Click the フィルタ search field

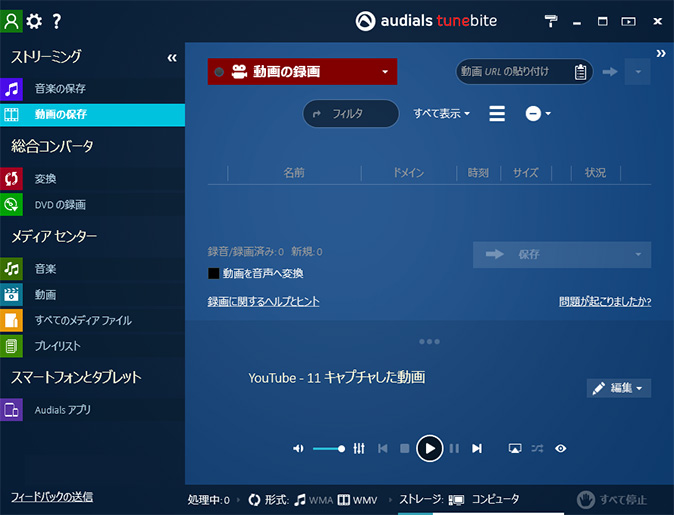(x=351, y=113)
